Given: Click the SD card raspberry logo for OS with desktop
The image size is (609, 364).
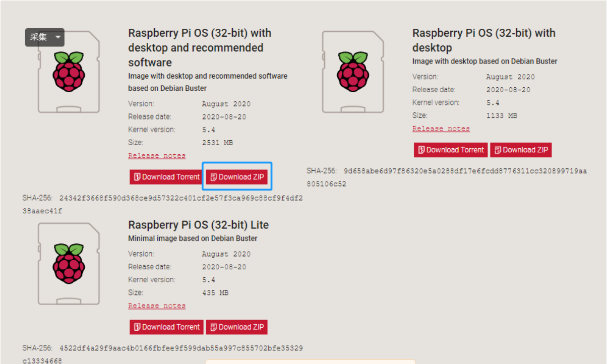Looking at the screenshot, I should pyautogui.click(x=353, y=71).
